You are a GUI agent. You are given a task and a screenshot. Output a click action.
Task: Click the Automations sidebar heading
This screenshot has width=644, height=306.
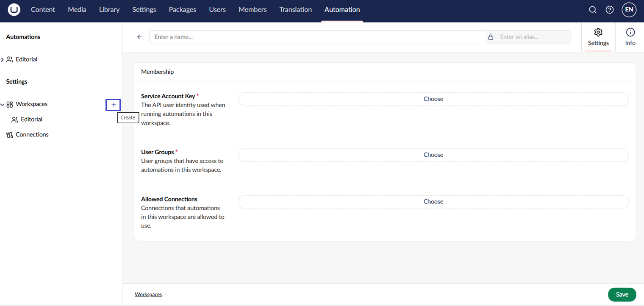pyautogui.click(x=23, y=37)
